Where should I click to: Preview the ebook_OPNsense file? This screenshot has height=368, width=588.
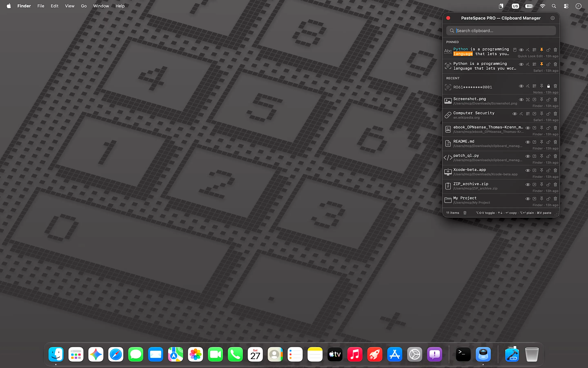tap(528, 128)
